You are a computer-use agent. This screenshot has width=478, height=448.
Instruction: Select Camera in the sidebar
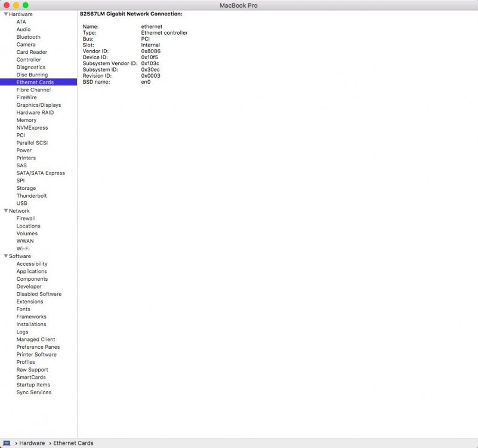[x=26, y=45]
